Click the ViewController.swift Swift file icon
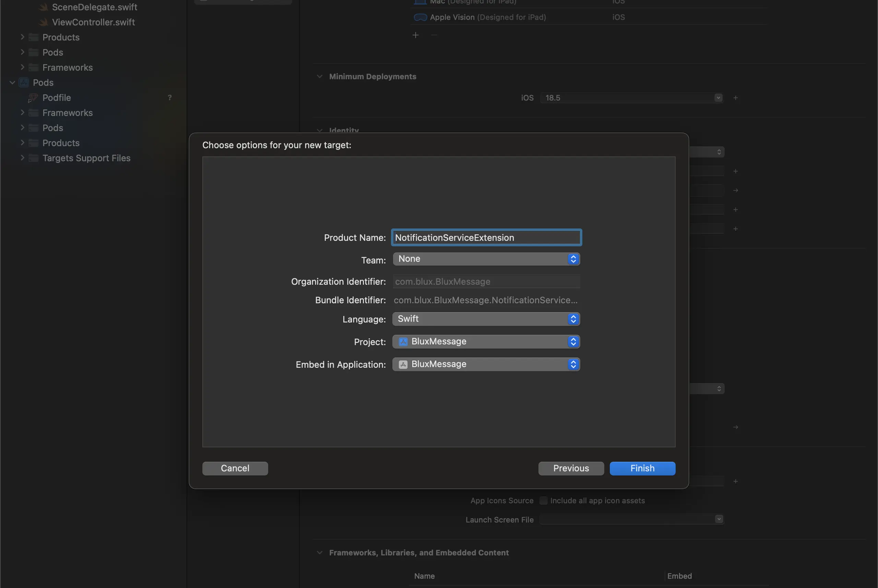This screenshot has height=588, width=878. [44, 22]
